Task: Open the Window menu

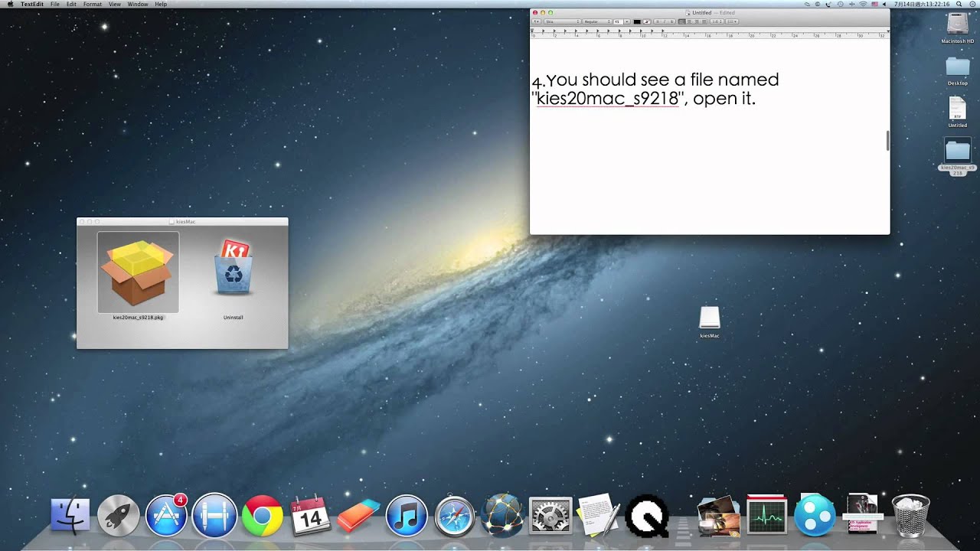Action: tap(138, 4)
